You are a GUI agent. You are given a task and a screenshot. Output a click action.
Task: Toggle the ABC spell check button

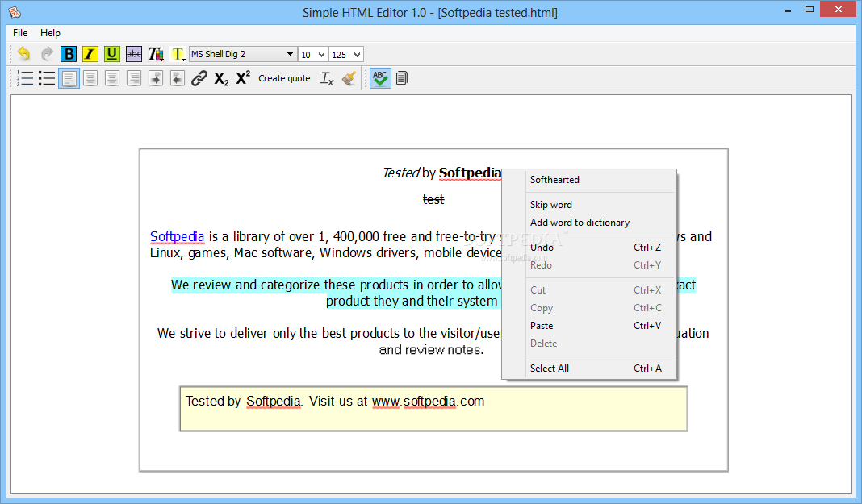[x=380, y=78]
